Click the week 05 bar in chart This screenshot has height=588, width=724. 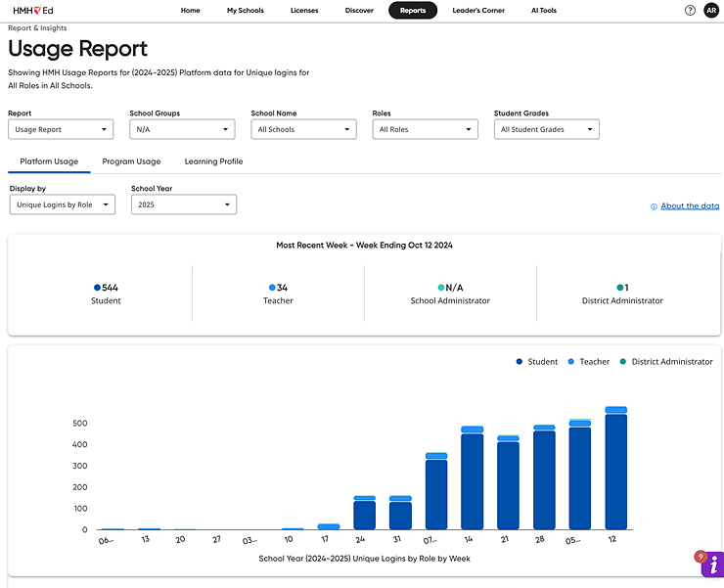580,475
